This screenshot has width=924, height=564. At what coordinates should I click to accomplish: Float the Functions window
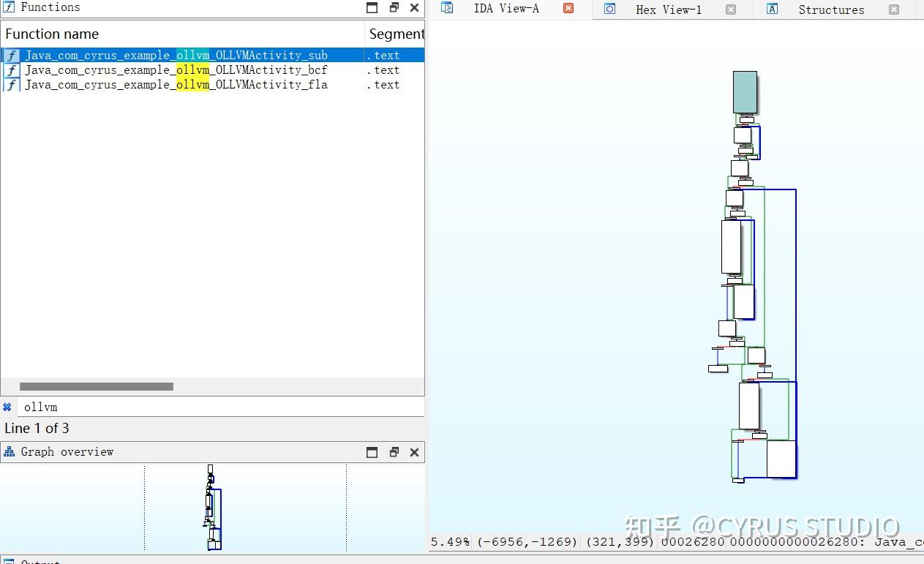pos(394,7)
